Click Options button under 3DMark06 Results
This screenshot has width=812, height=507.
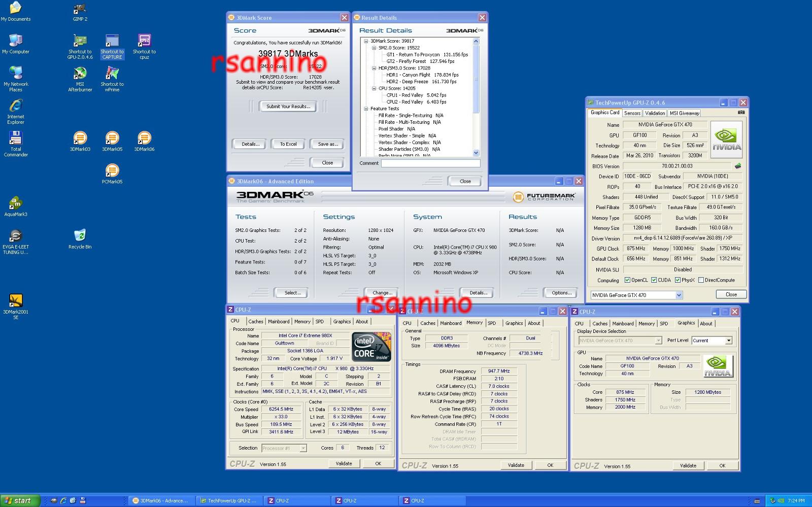[x=561, y=293]
